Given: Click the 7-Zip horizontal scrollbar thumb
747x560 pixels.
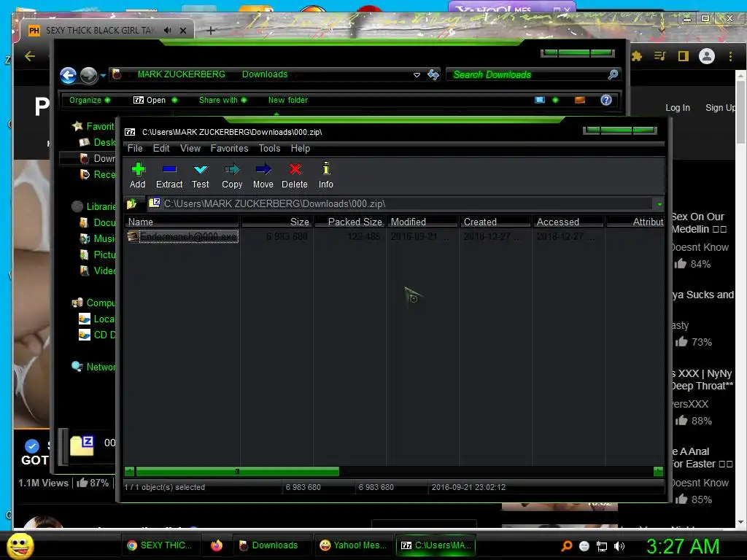Looking at the screenshot, I should click(x=237, y=472).
